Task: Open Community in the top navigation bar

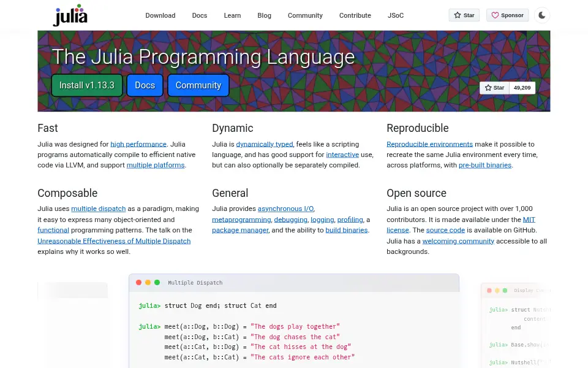Action: click(305, 15)
